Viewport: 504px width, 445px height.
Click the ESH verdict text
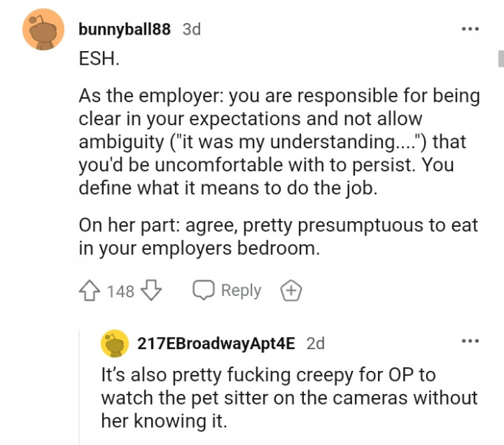(x=99, y=59)
